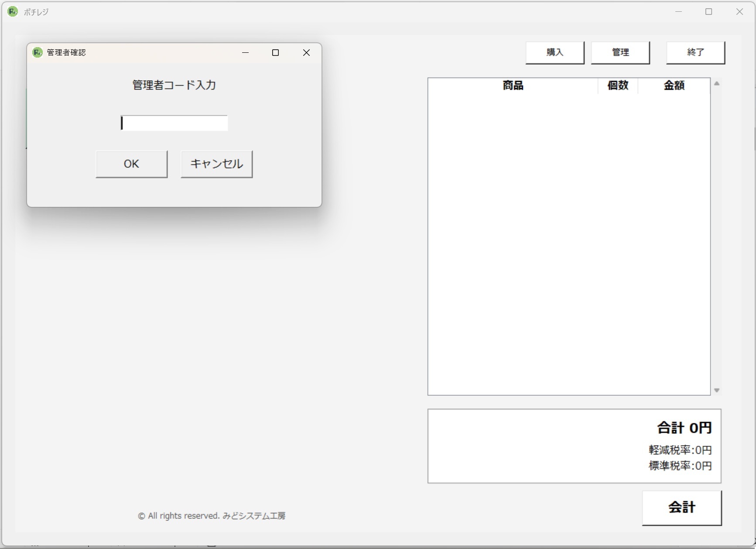Click the 商品 column header

click(513, 86)
